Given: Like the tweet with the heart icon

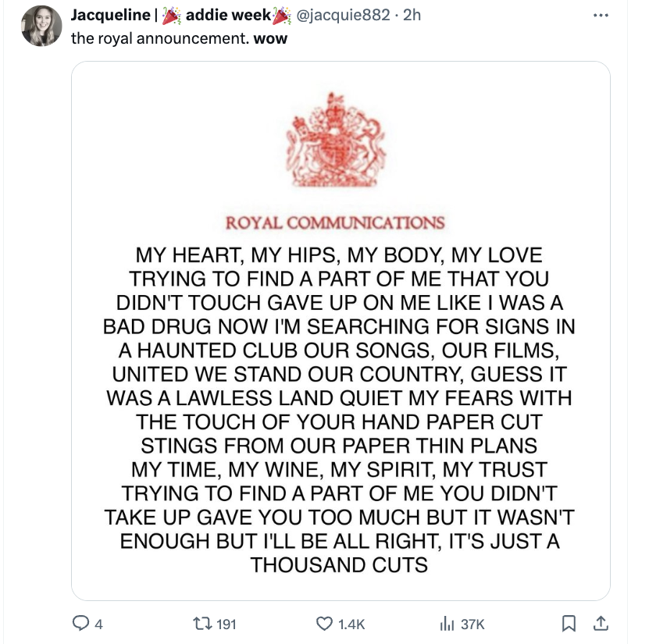Looking at the screenshot, I should point(324,623).
